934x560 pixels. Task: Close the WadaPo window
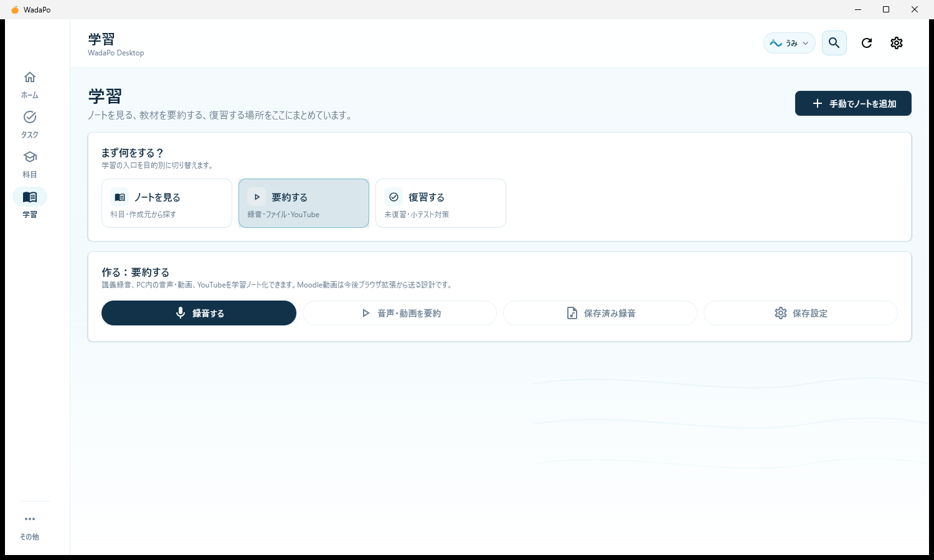pos(915,9)
